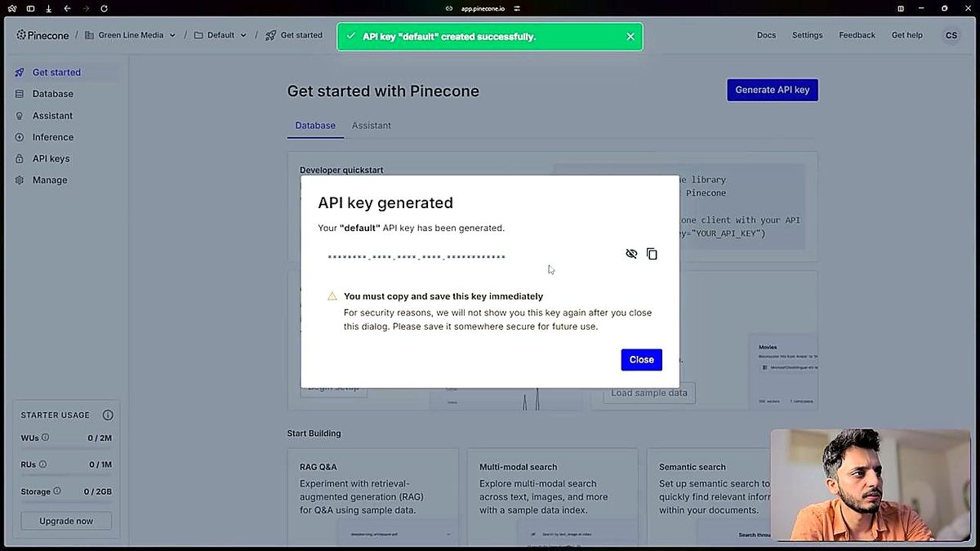Click the Get started breadcrumb
980x551 pixels.
click(x=294, y=35)
